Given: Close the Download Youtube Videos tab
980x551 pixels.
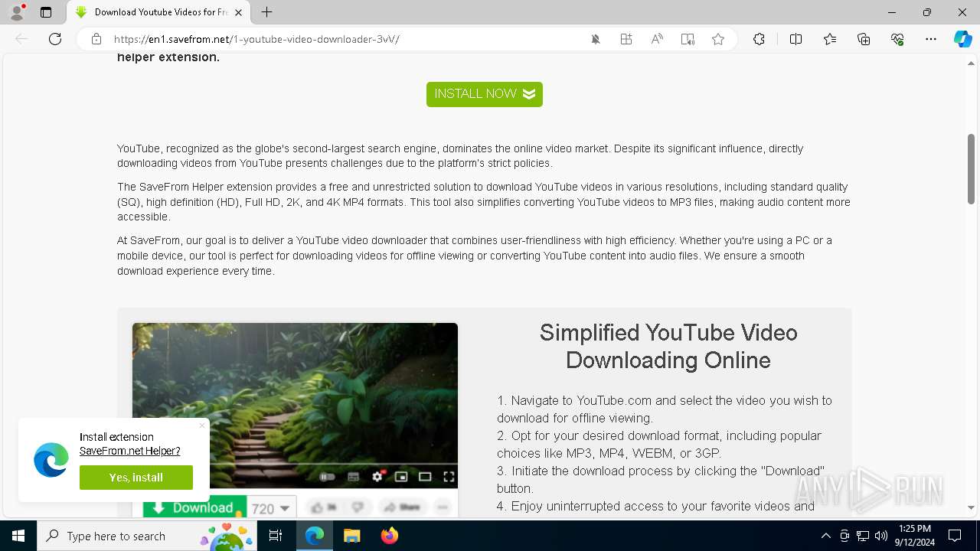Looking at the screenshot, I should tap(239, 12).
